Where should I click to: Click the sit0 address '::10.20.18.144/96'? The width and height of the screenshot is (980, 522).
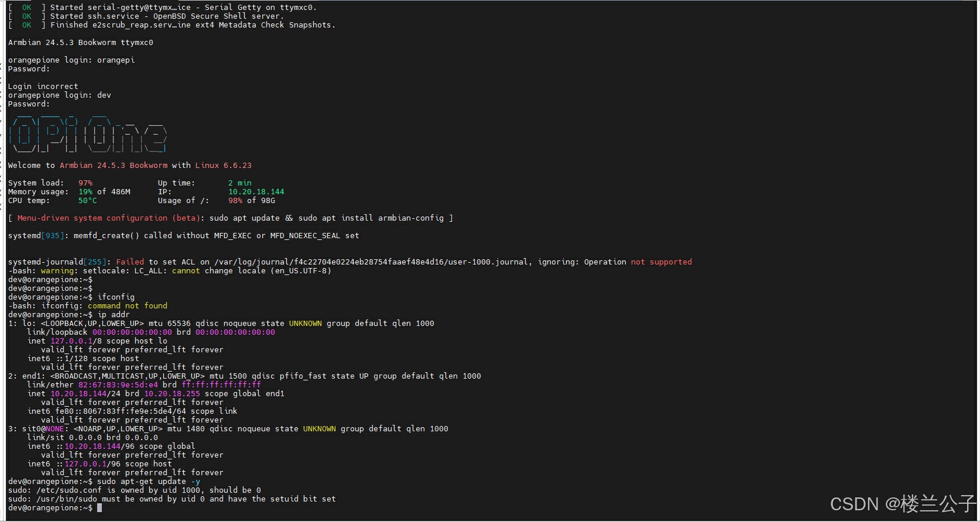[x=95, y=447]
